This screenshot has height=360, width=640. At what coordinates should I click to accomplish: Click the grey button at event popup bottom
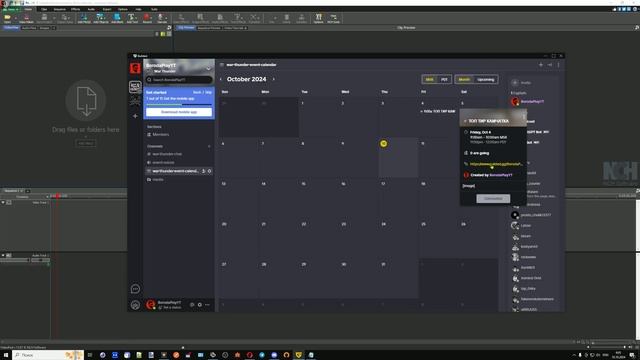point(493,198)
